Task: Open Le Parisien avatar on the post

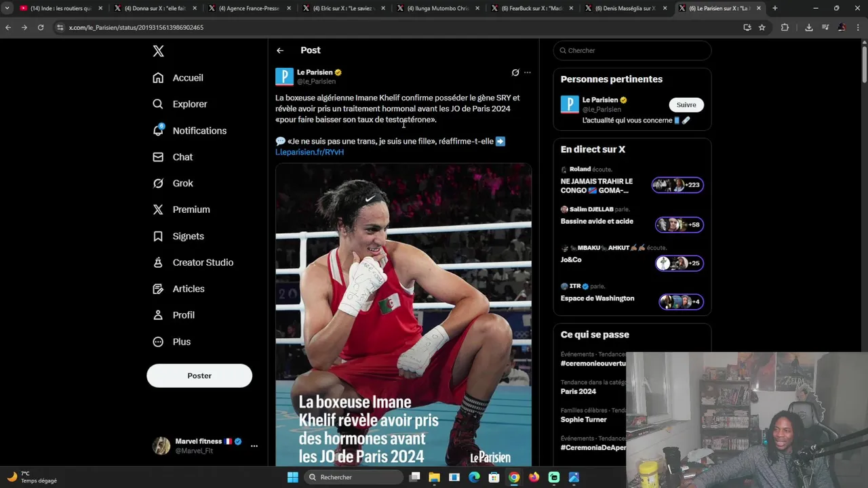Action: (x=284, y=77)
